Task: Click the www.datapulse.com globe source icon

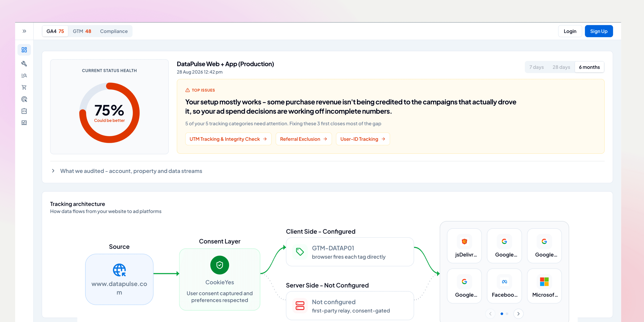Action: 119,270
